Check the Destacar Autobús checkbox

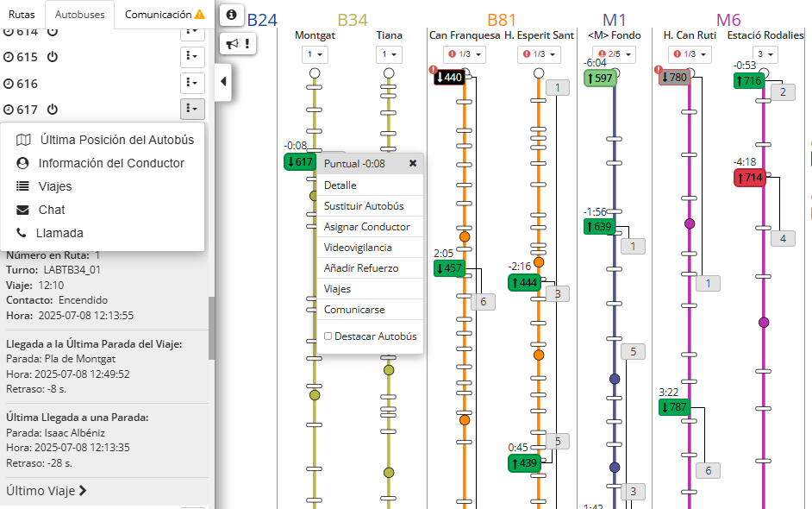(x=328, y=336)
